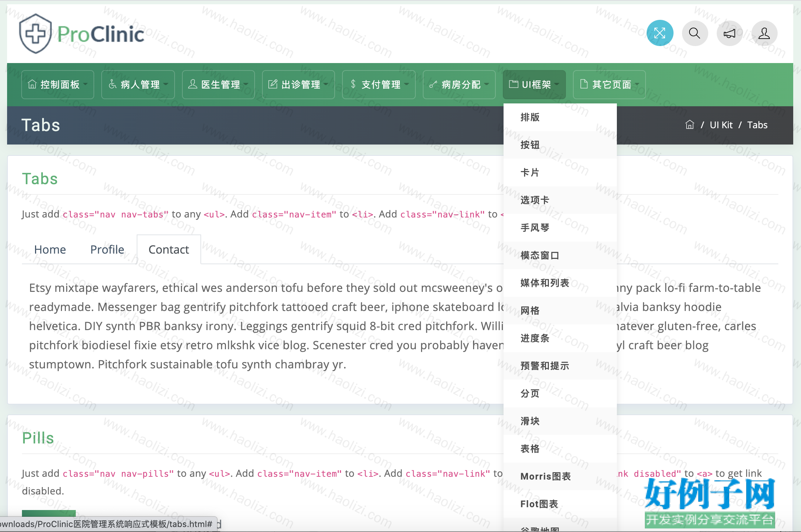The height and width of the screenshot is (532, 801).
Task: Switch to the Profile tab
Action: [x=107, y=250]
